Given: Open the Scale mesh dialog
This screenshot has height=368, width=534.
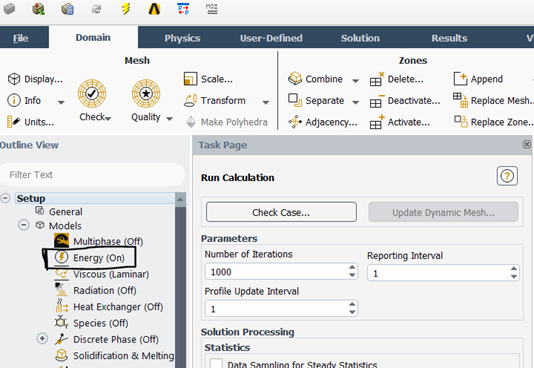Looking at the screenshot, I should point(208,79).
